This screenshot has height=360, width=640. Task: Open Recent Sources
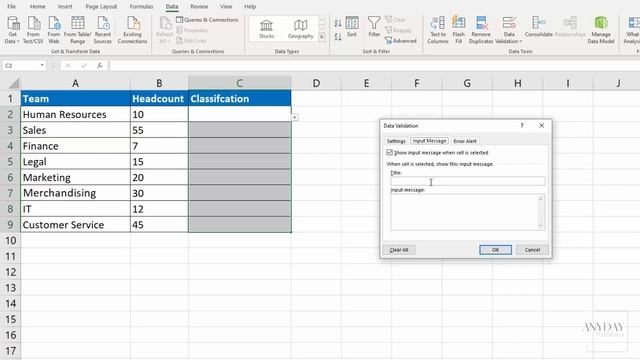click(102, 30)
